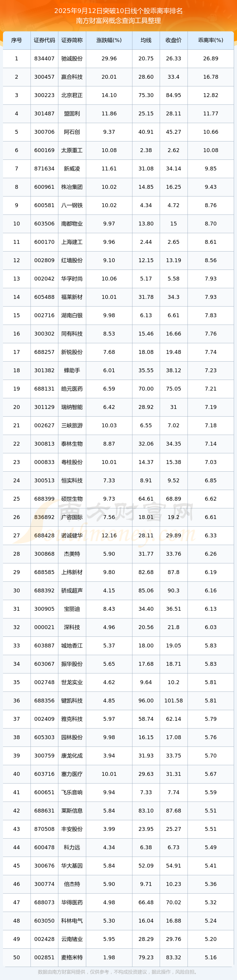Select stock name 倍杰特

point(72,884)
